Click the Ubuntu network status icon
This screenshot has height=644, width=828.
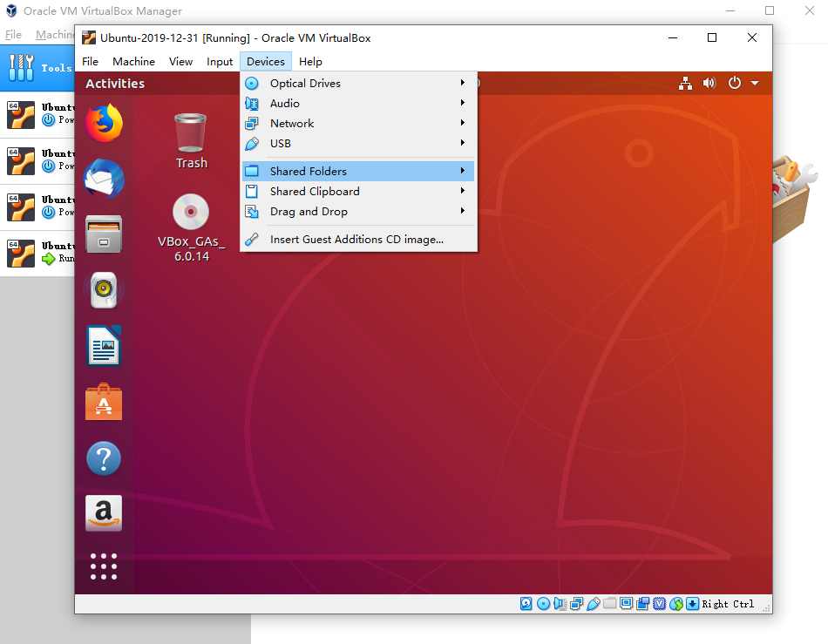point(685,83)
